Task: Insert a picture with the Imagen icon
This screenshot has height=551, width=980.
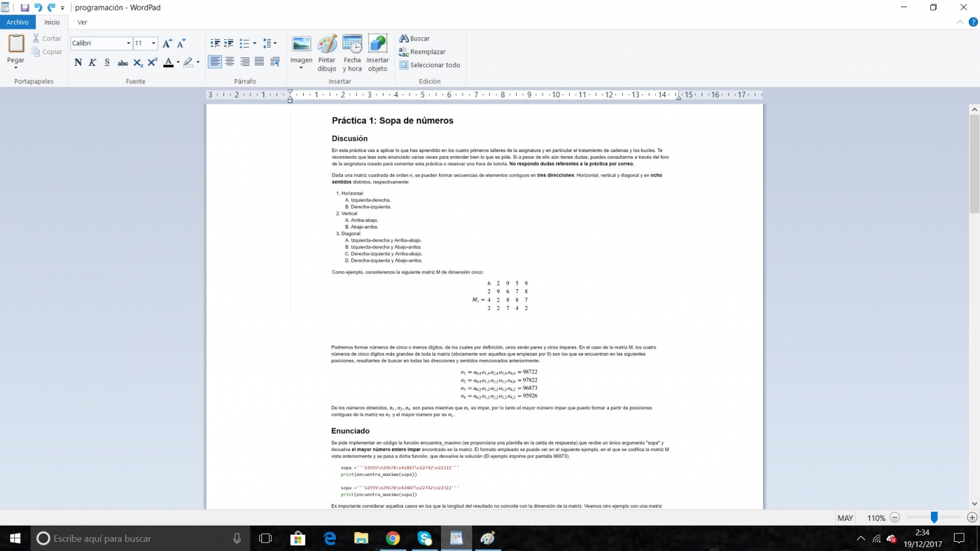Action: pos(301,44)
